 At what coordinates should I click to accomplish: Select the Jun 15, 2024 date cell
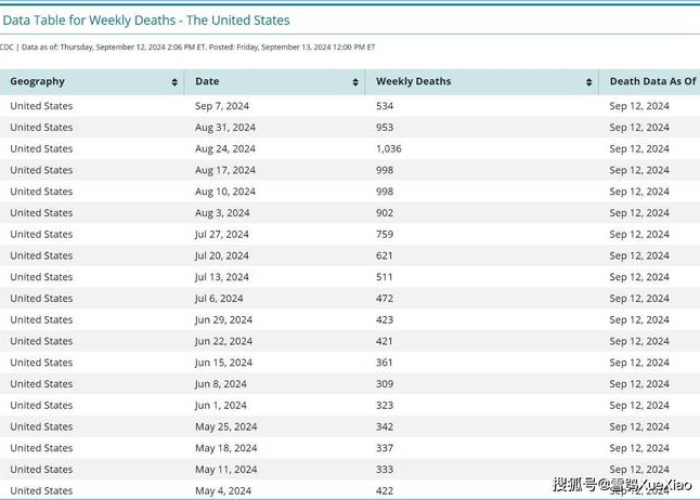click(x=224, y=363)
